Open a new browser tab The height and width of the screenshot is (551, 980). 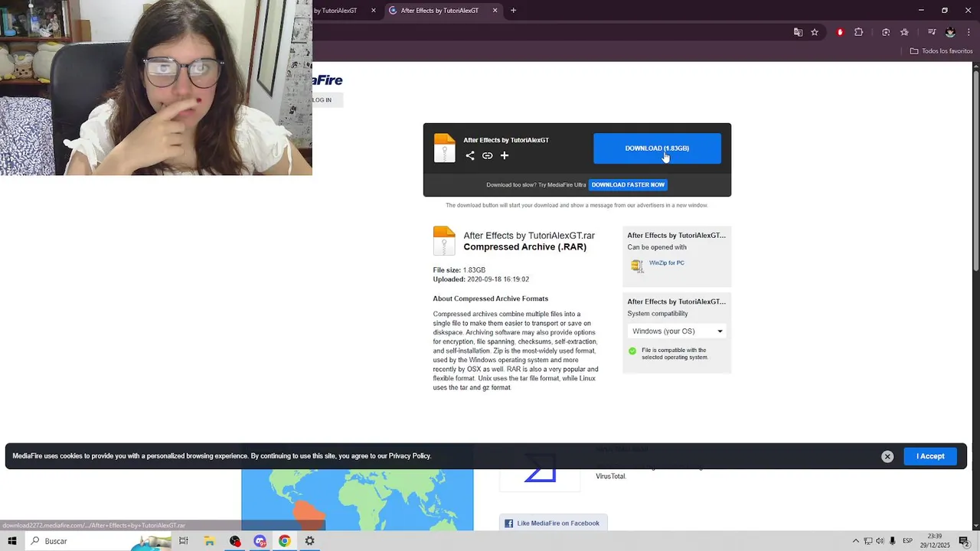point(514,11)
